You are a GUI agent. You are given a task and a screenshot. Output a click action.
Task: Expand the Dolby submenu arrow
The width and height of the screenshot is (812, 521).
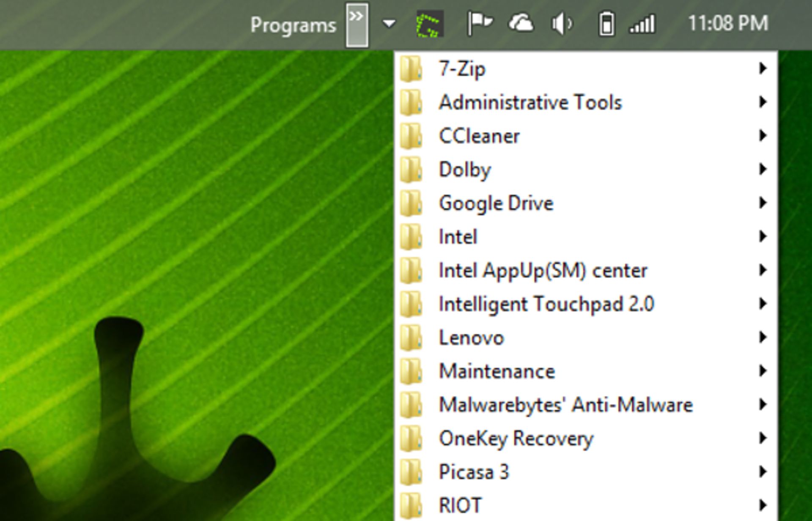point(763,169)
